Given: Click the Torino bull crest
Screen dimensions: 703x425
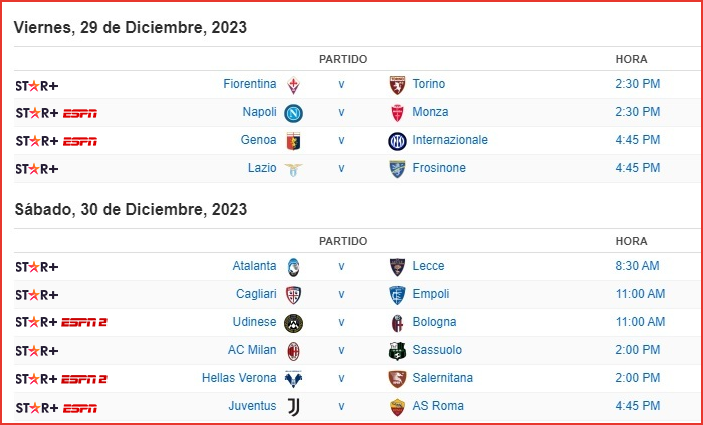Looking at the screenshot, I should (x=397, y=85).
